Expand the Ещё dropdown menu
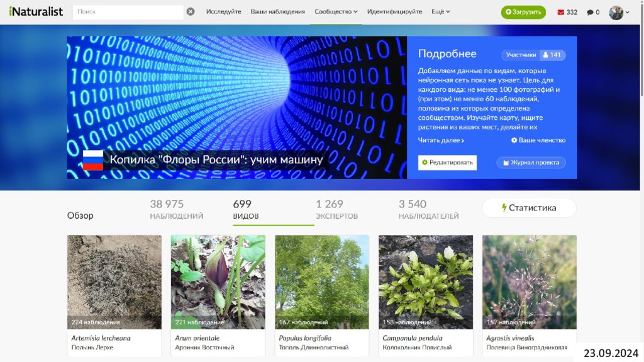 coord(441,11)
